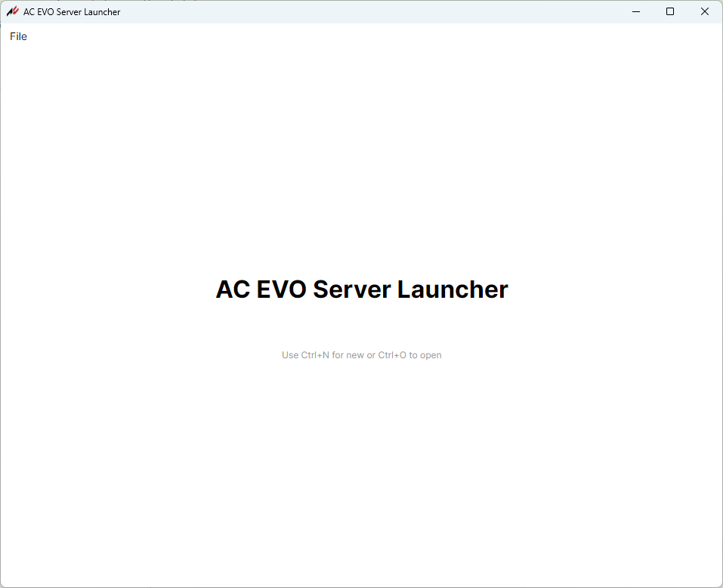Click empty menu bar area beside File
The image size is (723, 588).
coord(302,36)
